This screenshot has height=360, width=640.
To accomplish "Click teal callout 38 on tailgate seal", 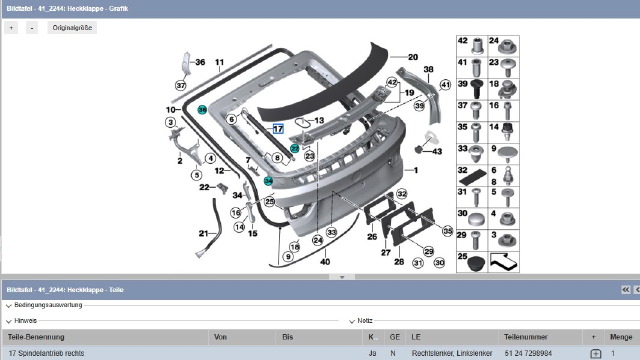I will click(x=202, y=109).
